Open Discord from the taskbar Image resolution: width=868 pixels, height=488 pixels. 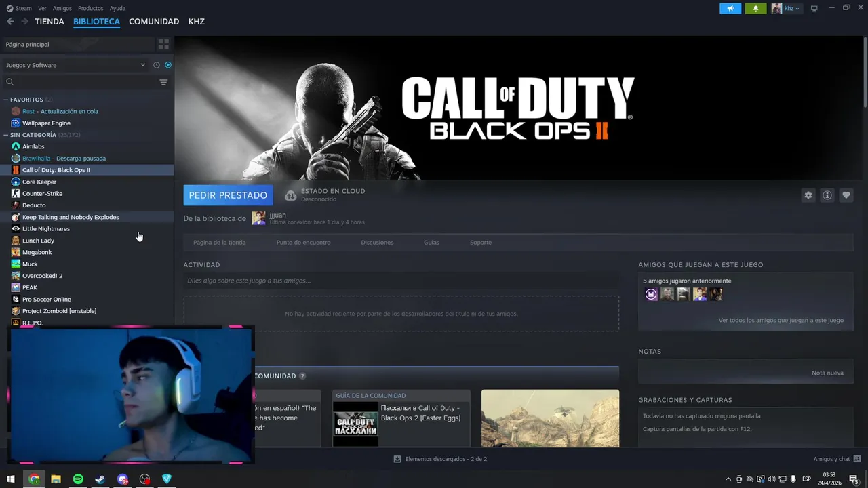[122, 479]
